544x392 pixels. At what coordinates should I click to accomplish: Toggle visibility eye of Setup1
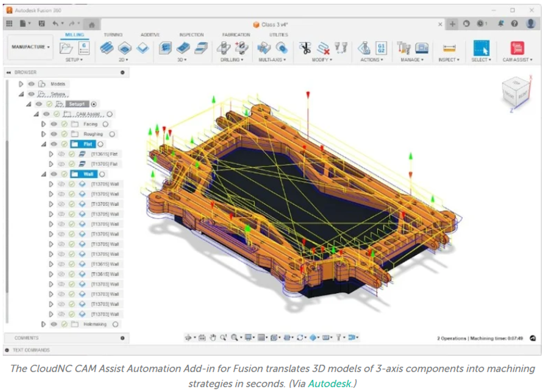tap(39, 104)
